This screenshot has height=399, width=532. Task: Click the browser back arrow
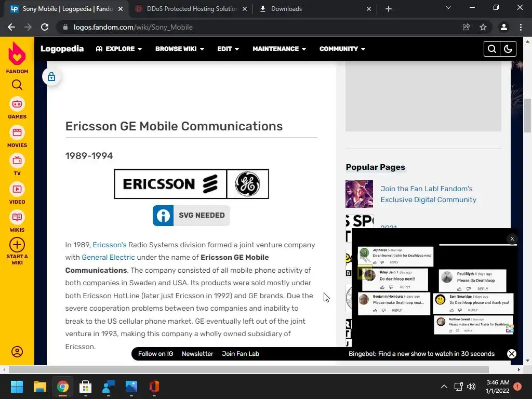tap(11, 27)
